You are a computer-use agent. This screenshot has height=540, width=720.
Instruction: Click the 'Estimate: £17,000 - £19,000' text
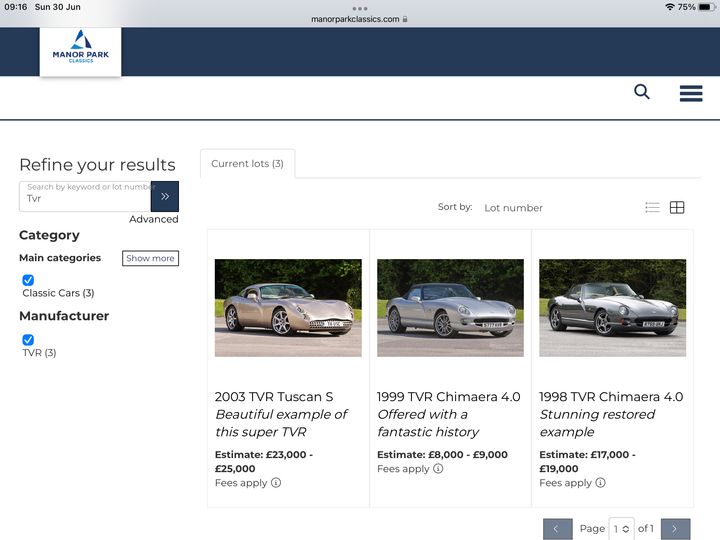coord(587,461)
